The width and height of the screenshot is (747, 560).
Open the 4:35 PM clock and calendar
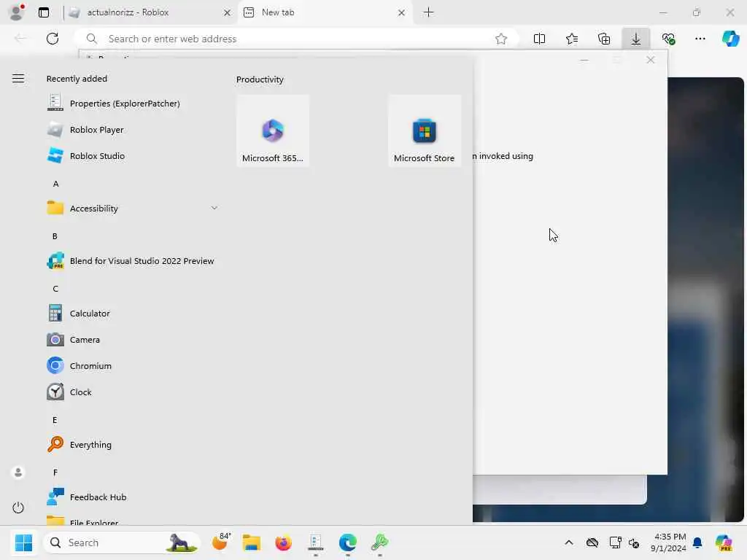(x=668, y=542)
